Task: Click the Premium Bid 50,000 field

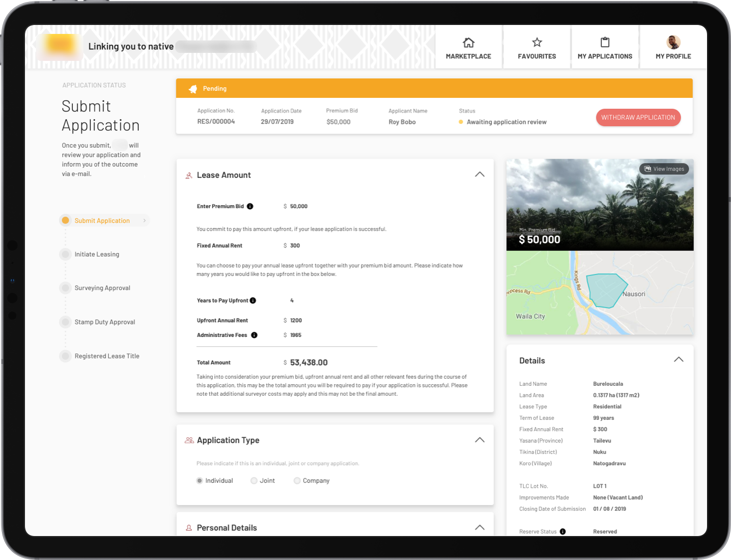Action: (299, 206)
